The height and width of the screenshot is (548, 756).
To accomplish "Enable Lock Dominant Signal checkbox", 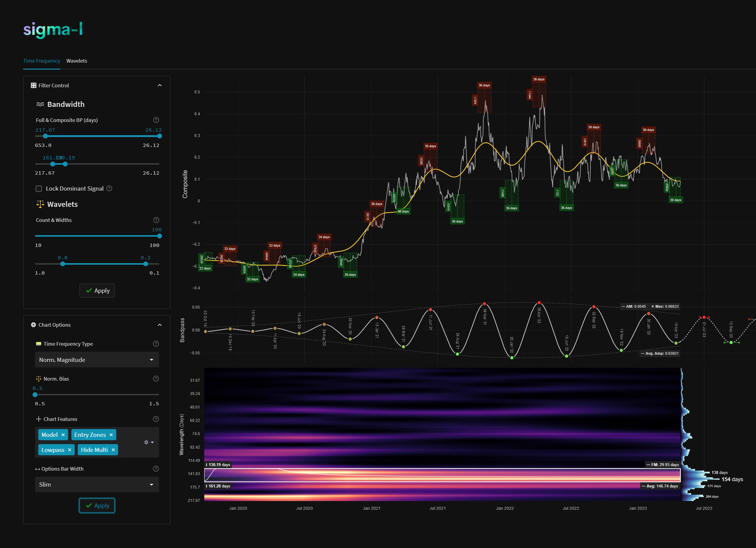I will (x=39, y=188).
